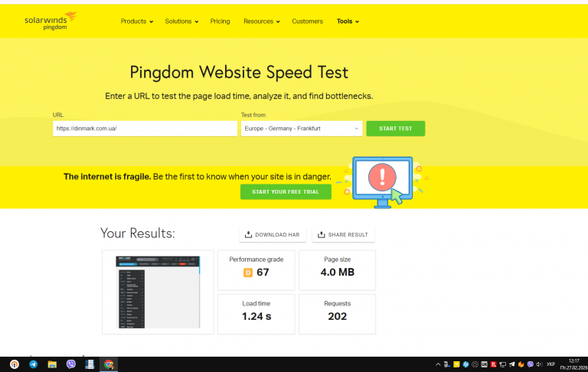The height and width of the screenshot is (372, 588).
Task: Select the "Pingdom Website Speed Test" heading
Action: tap(239, 73)
